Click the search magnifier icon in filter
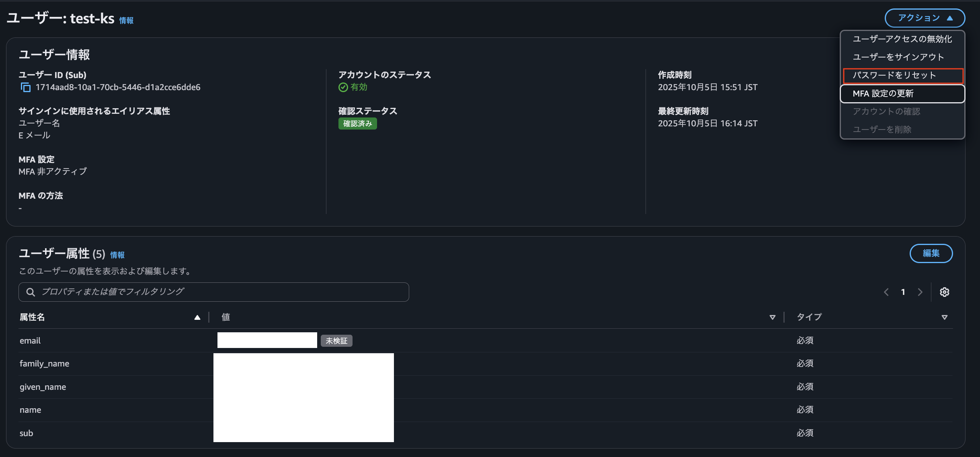 tap(31, 292)
